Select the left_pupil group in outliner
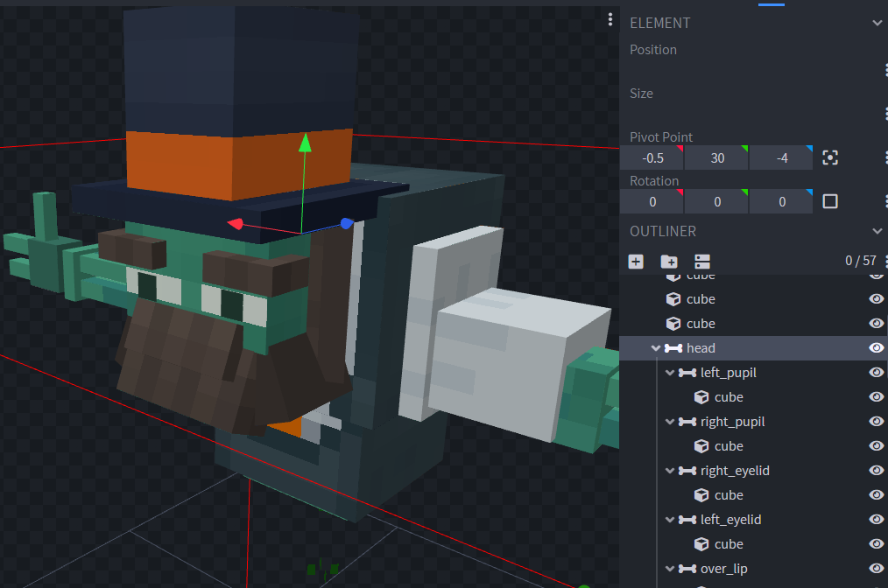The width and height of the screenshot is (888, 588). tap(728, 373)
